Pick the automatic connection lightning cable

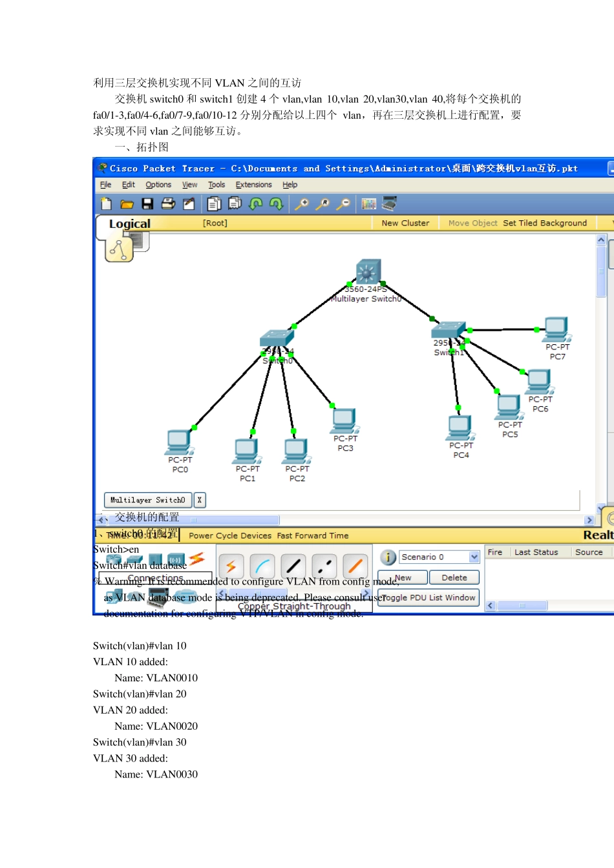[231, 567]
